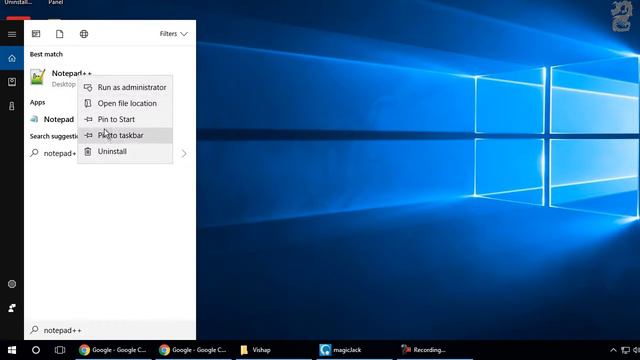This screenshot has width=640, height=360.
Task: Click the device icon below Notebook in sidebar
Action: point(12,106)
